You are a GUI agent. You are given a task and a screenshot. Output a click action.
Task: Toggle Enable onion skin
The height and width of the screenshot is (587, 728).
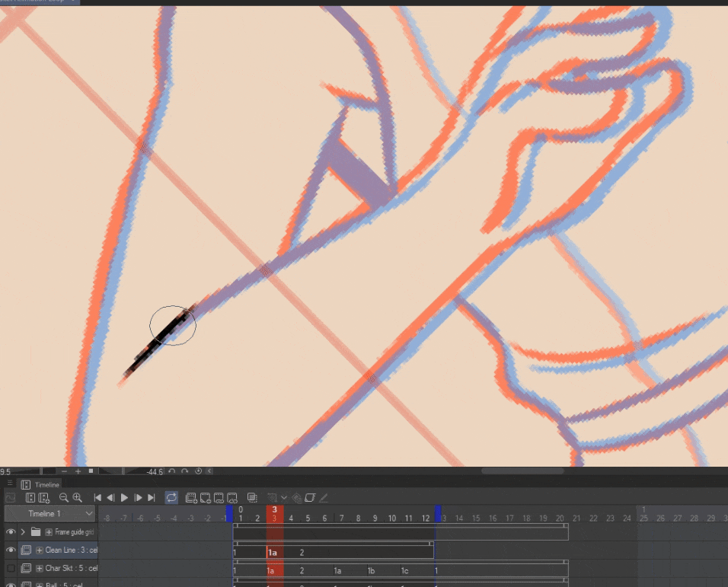252,498
